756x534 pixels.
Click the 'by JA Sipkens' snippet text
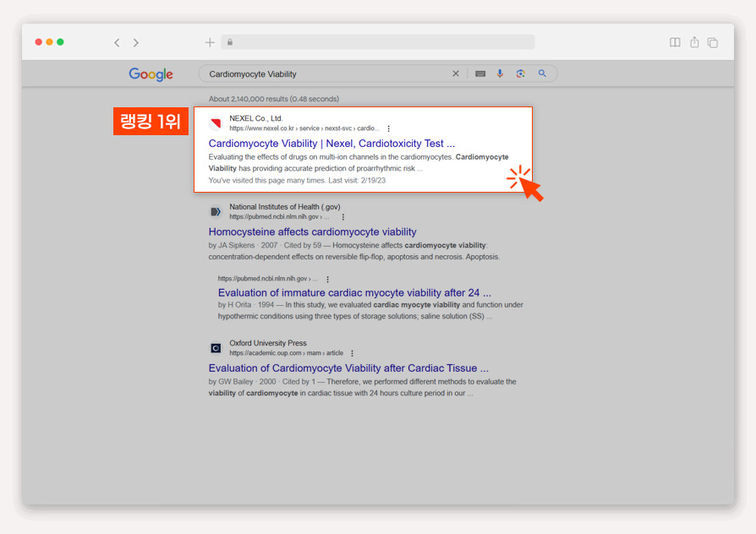tap(232, 245)
